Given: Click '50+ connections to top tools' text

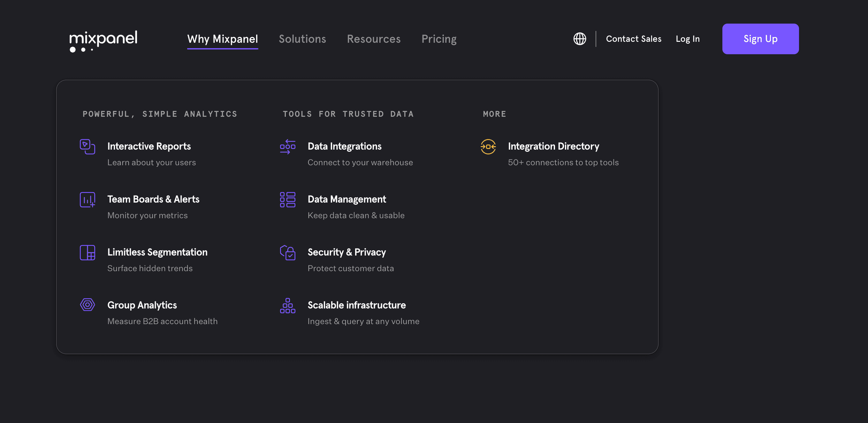Looking at the screenshot, I should coord(563,162).
